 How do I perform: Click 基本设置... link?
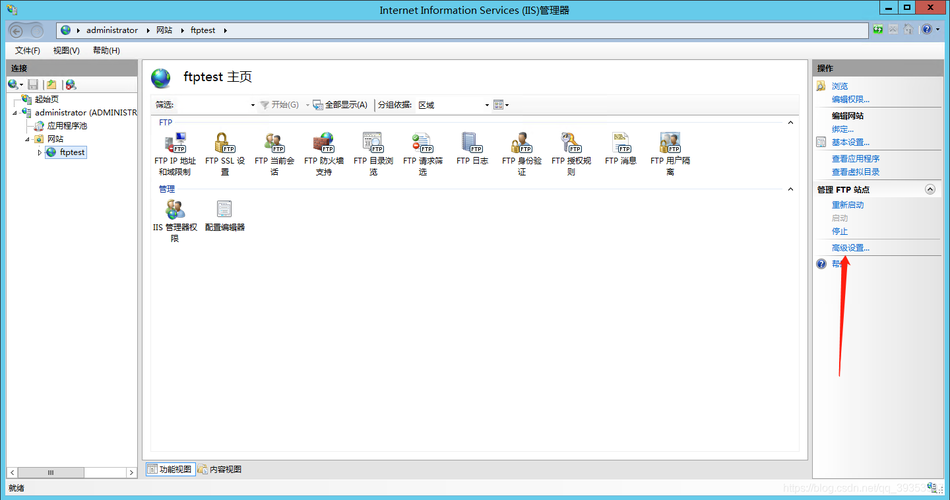pyautogui.click(x=850, y=142)
